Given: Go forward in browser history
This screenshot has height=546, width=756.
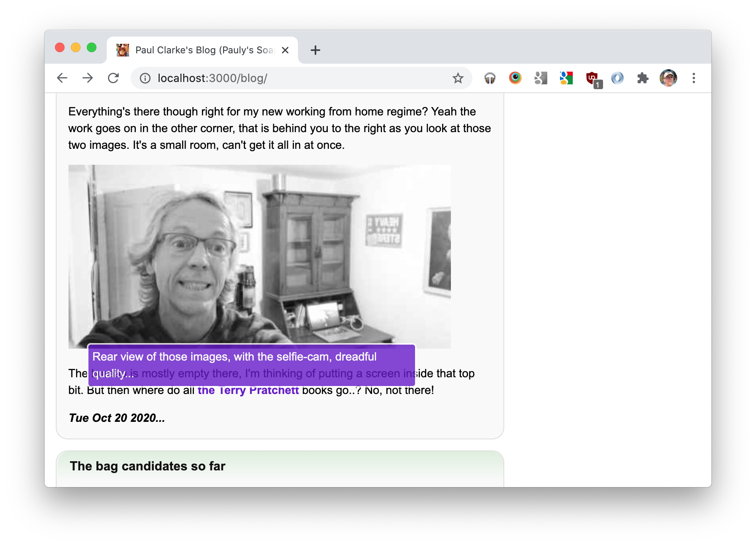Looking at the screenshot, I should (x=88, y=78).
